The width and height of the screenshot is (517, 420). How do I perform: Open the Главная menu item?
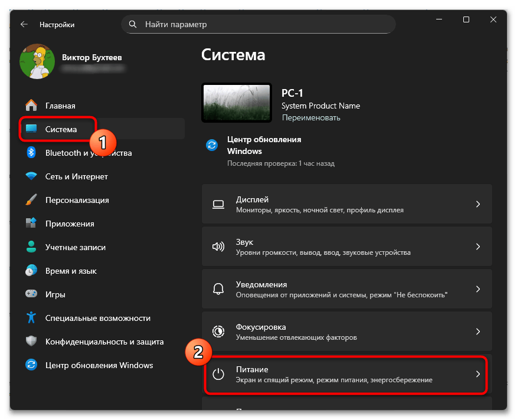[x=102, y=106]
